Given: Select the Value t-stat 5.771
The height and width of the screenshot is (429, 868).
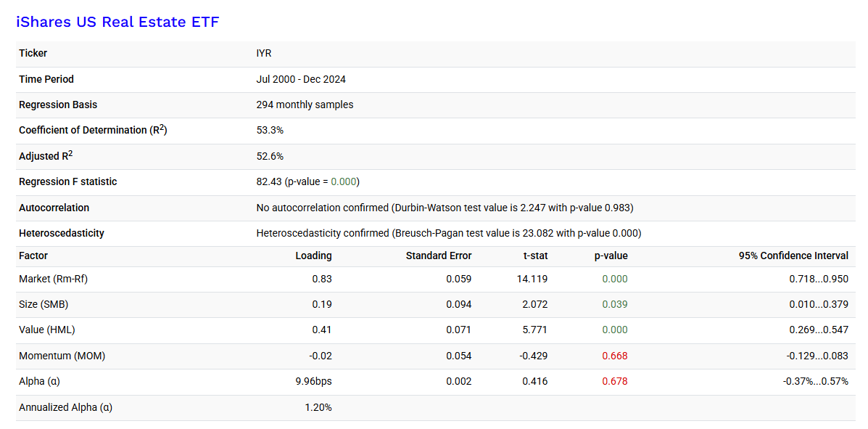Looking at the screenshot, I should coord(534,330).
